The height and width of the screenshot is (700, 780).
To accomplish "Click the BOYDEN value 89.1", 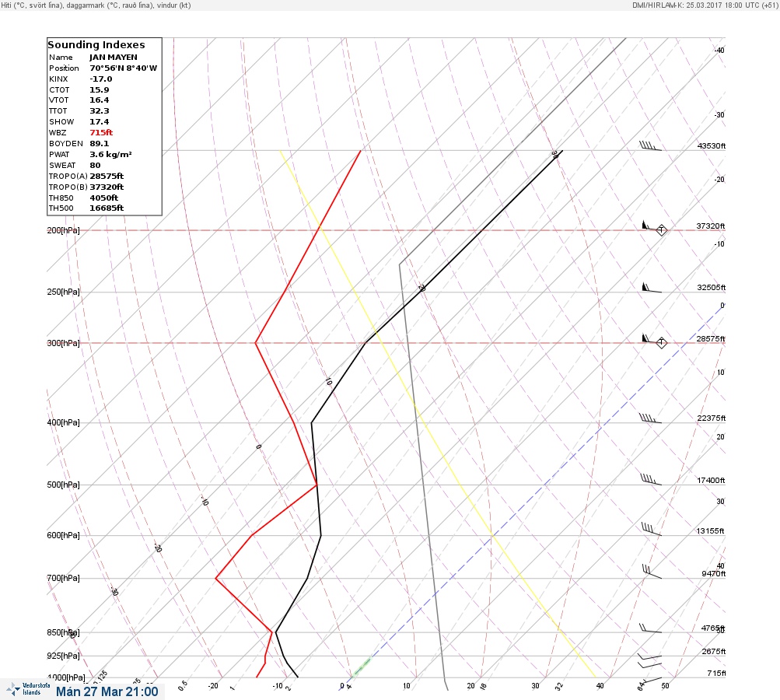I will (100, 144).
